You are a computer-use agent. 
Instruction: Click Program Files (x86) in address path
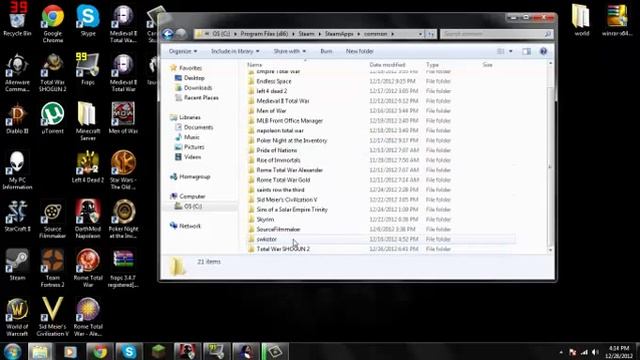(264, 34)
